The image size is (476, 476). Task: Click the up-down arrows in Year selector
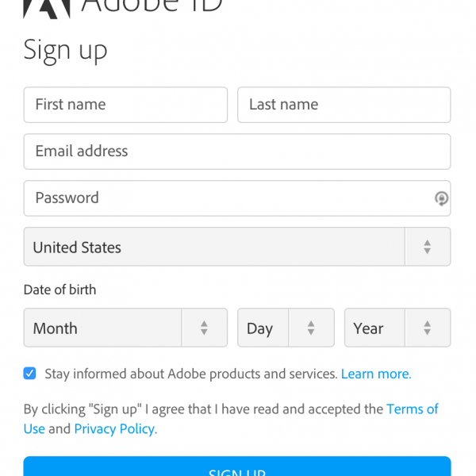tap(427, 328)
